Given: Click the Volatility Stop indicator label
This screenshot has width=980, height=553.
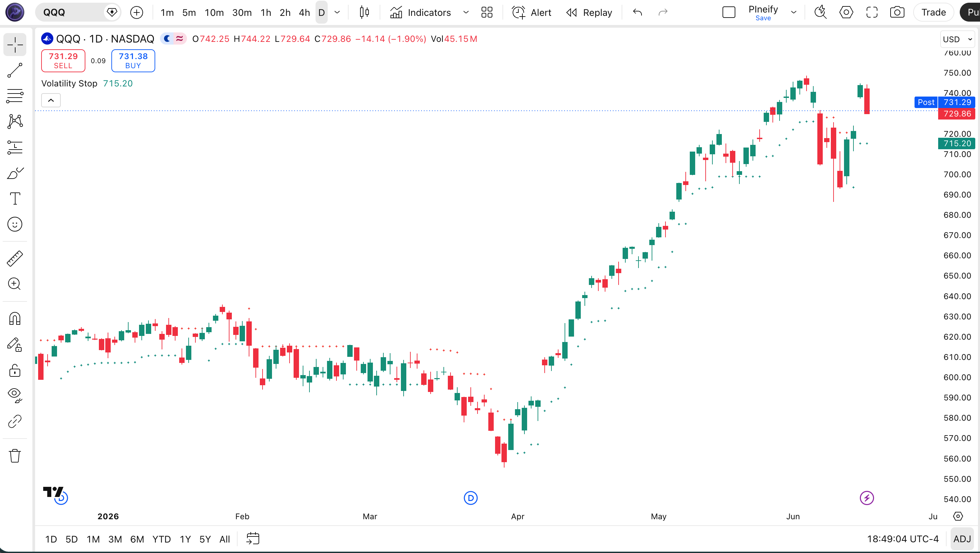Looking at the screenshot, I should [69, 83].
